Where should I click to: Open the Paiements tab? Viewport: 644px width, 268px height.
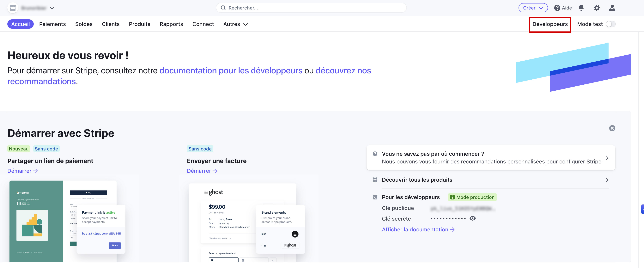point(52,24)
